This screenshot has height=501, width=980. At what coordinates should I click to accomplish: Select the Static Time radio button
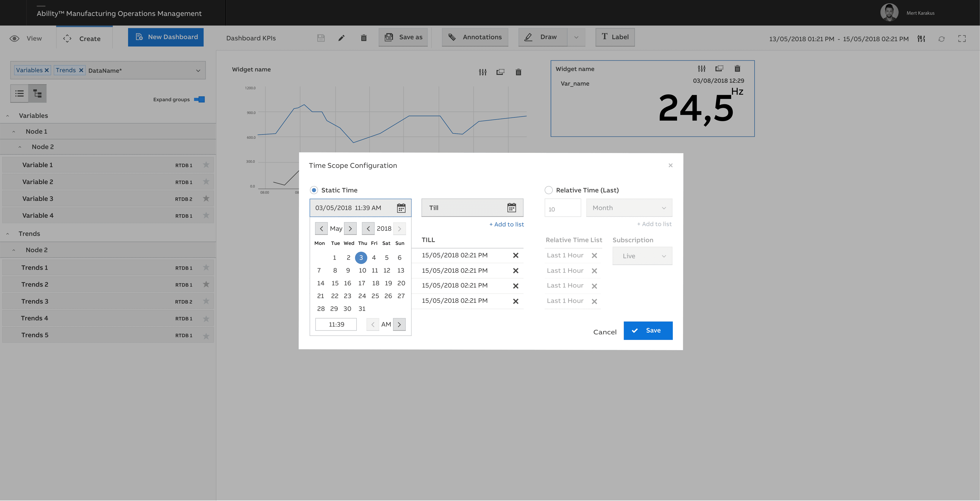(314, 190)
